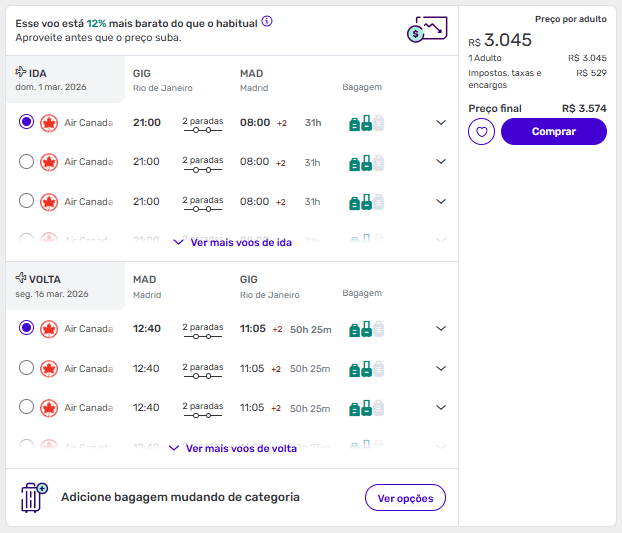The width and height of the screenshot is (622, 533).
Task: Select the second outbound Air Canada flight
Action: pyautogui.click(x=26, y=162)
